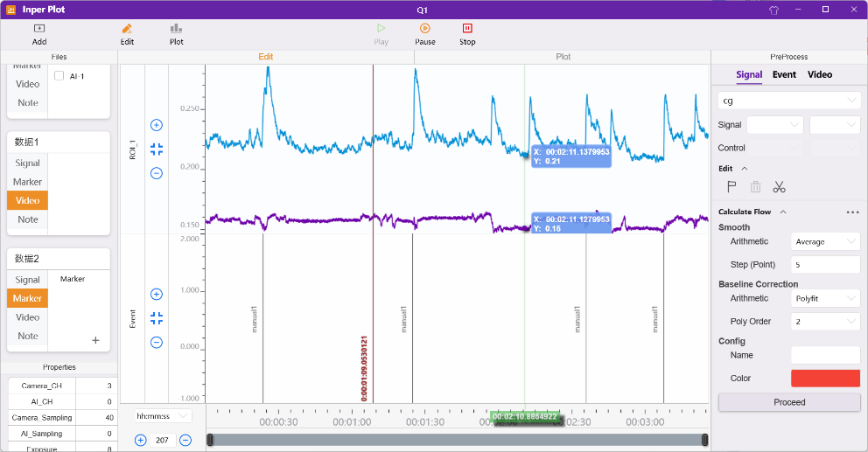Image resolution: width=868 pixels, height=452 pixels.
Task: Click the Proceed button
Action: pyautogui.click(x=789, y=402)
